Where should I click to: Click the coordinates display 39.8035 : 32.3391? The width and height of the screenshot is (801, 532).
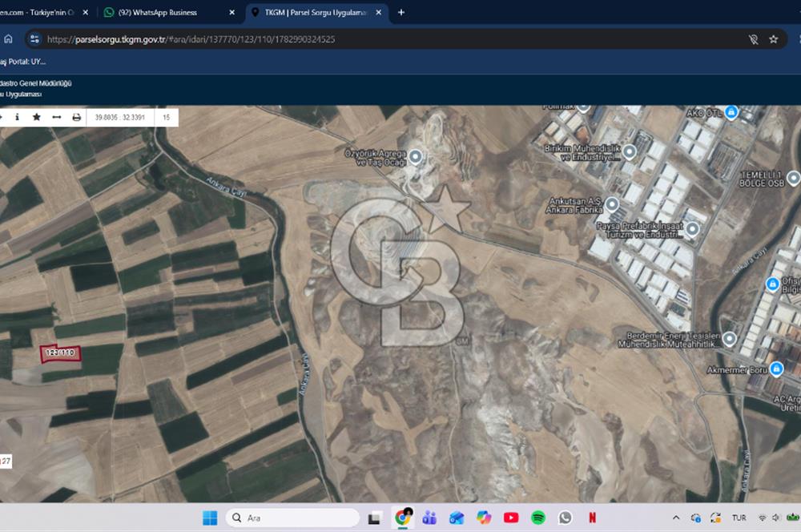pyautogui.click(x=120, y=117)
